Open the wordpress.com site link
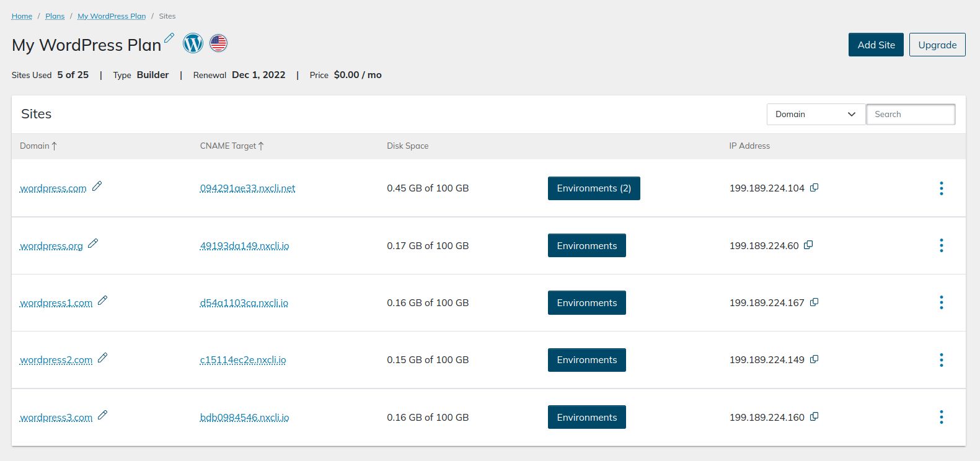Viewport: 980px width, 461px height. point(53,188)
